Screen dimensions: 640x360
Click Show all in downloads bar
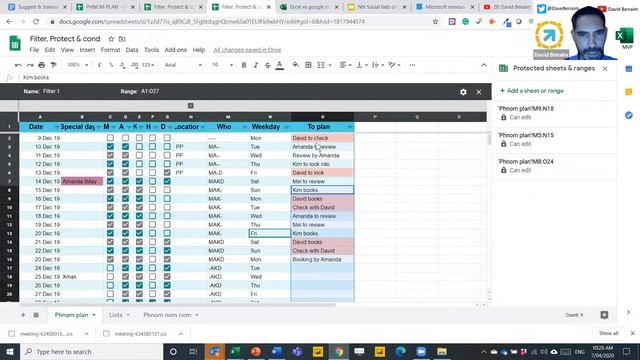click(609, 333)
